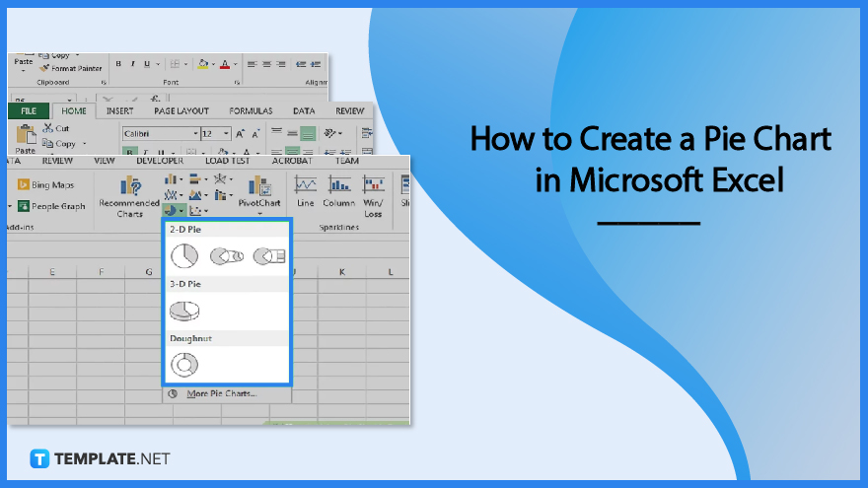Screen dimensions: 868x488
Task: Apply the yellow Fill Color bucket
Action: (x=202, y=64)
